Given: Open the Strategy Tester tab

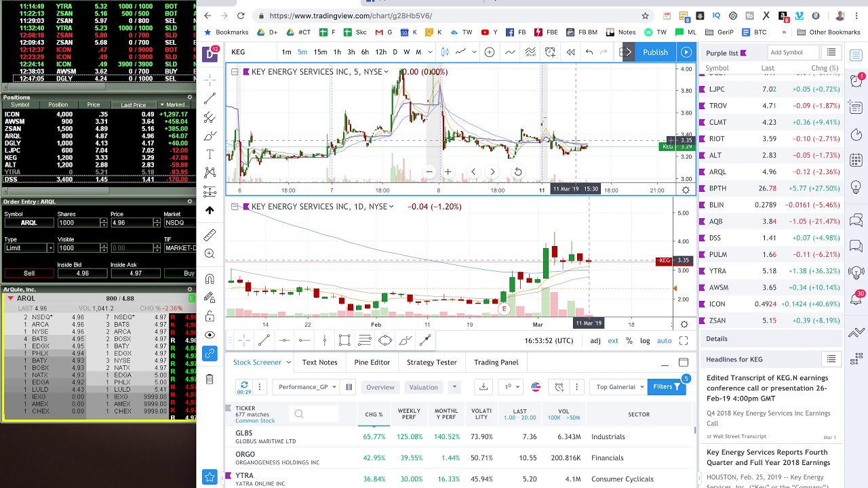Looking at the screenshot, I should 432,363.
